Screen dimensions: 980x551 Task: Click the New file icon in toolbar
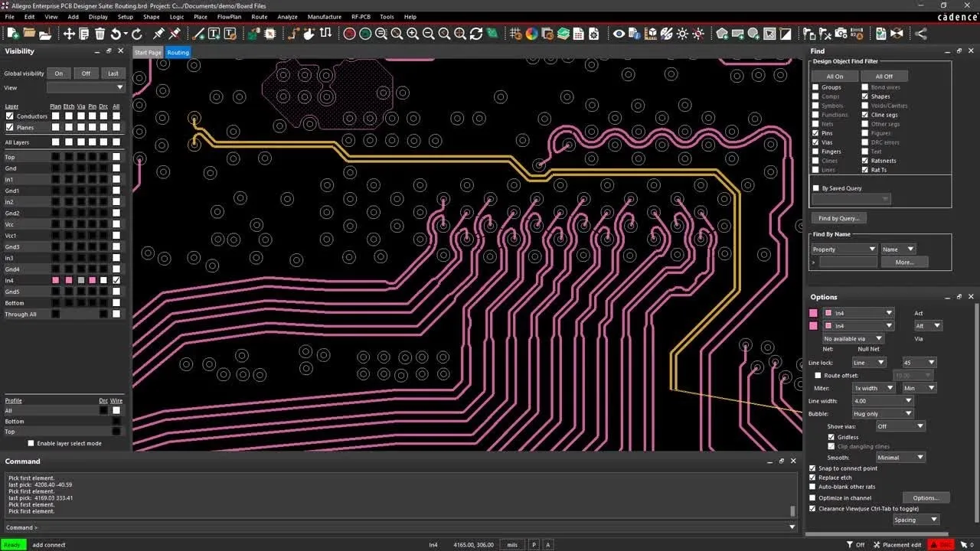(x=13, y=34)
